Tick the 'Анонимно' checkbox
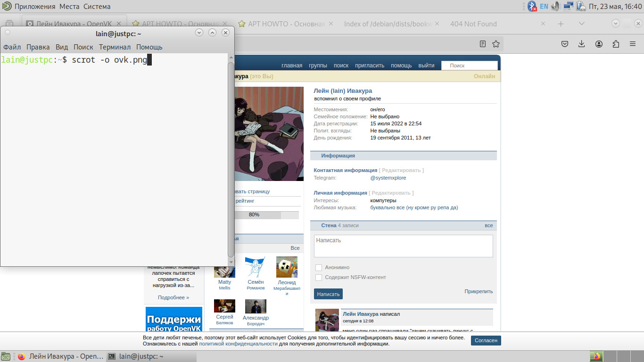This screenshot has height=362, width=644. 319,268
